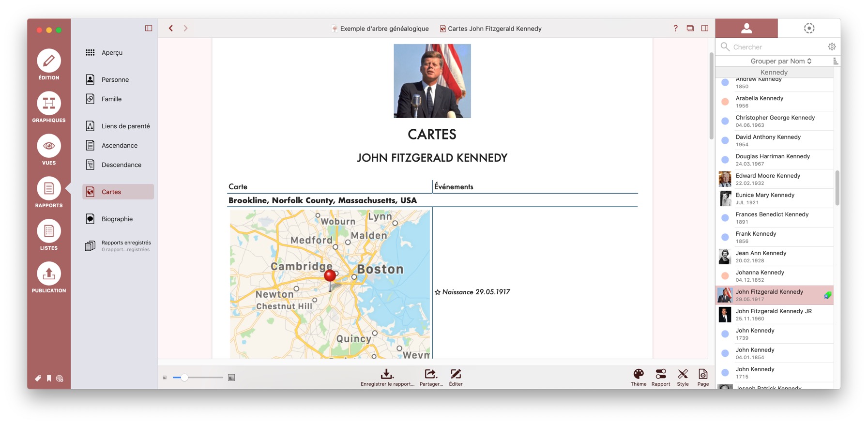Open the Édition section

click(49, 64)
